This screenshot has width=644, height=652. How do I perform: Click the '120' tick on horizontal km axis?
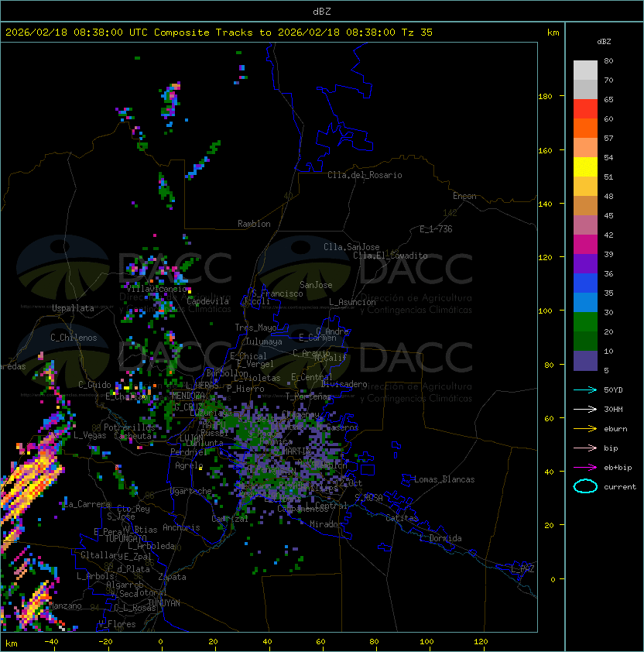tap(481, 642)
